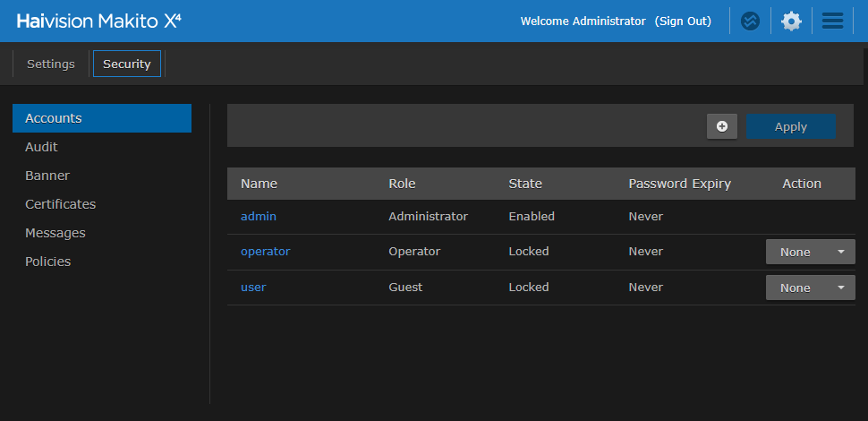Image resolution: width=868 pixels, height=421 pixels.
Task: Expand the Action dropdown for operator
Action: click(x=810, y=252)
